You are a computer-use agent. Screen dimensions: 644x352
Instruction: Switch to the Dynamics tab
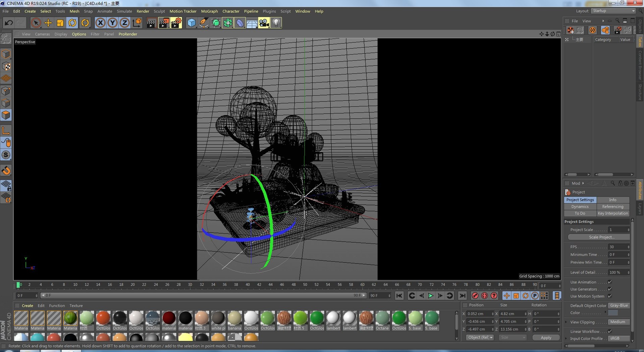580,207
